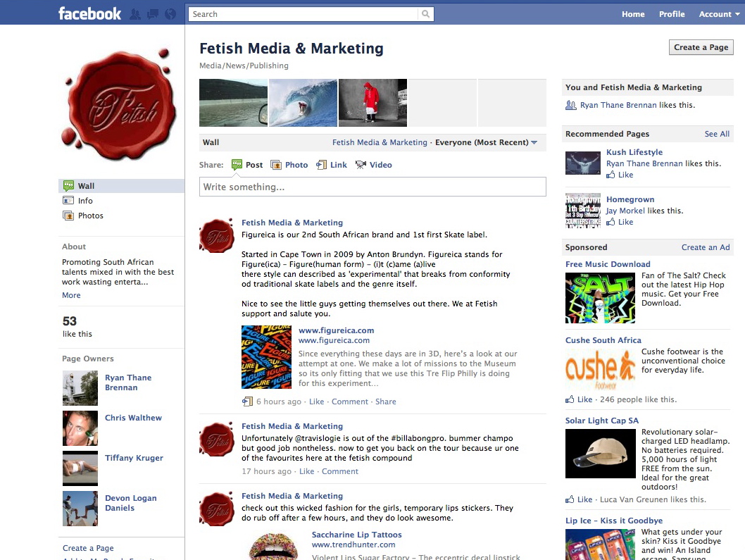Click thumbs-up icon for Homegrown
Viewport: 745px width, 560px height.
click(611, 221)
